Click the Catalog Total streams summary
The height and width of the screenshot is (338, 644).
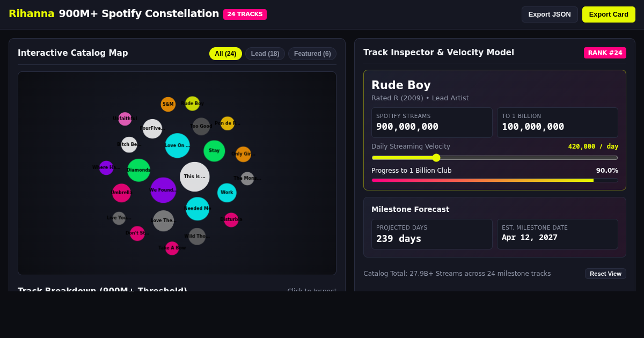(x=457, y=274)
